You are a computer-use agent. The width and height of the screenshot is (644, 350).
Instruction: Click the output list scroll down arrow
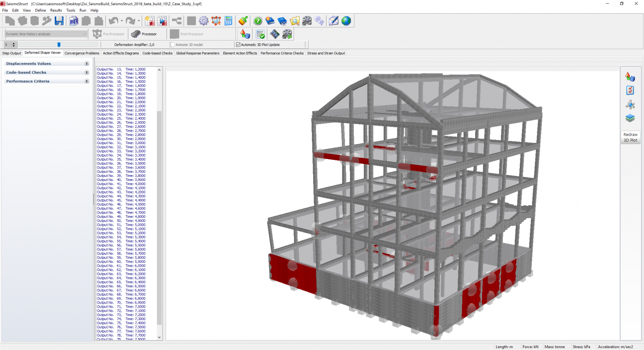pyautogui.click(x=160, y=338)
